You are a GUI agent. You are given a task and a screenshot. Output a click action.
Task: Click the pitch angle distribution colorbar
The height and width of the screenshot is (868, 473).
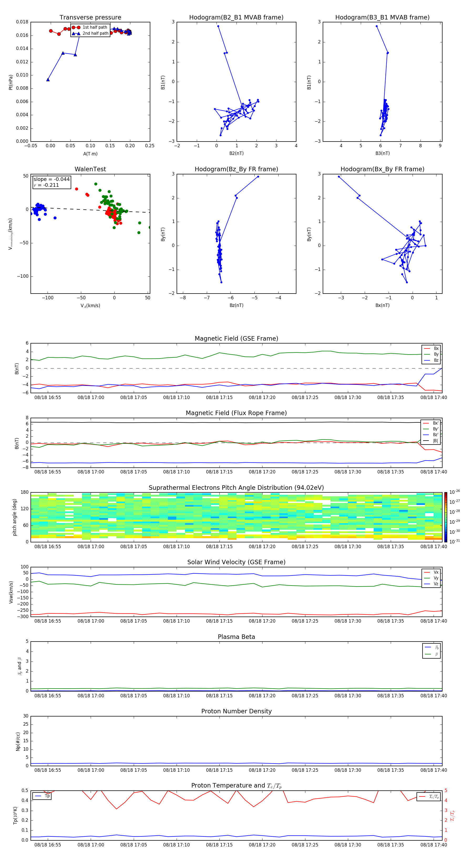(x=446, y=517)
